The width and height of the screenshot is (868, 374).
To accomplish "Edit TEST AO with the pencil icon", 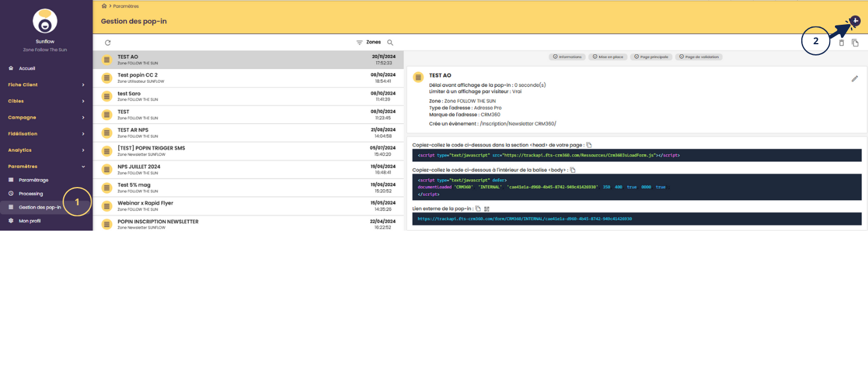I will [854, 78].
